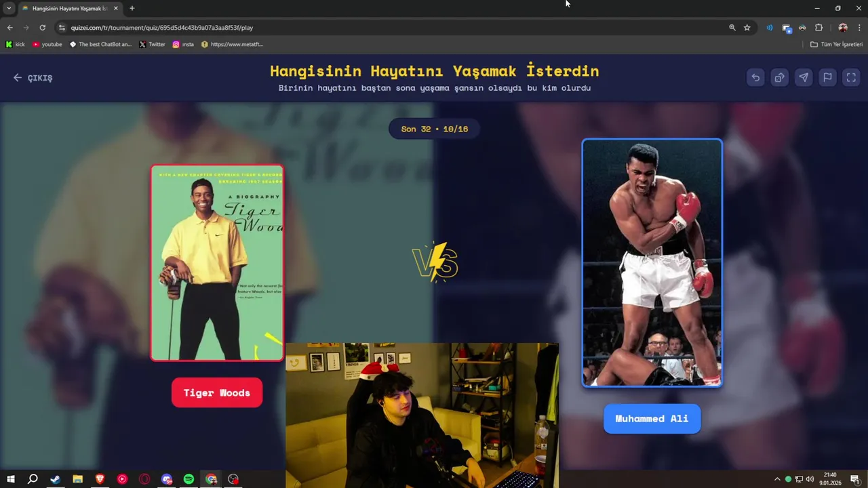
Task: Open OBS Studio from the taskbar
Action: [x=233, y=479]
